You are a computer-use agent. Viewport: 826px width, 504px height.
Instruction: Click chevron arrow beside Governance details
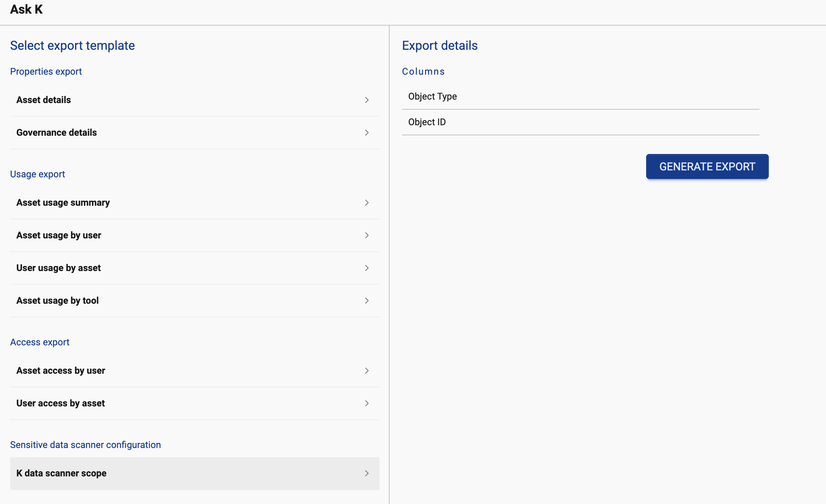[x=367, y=133]
